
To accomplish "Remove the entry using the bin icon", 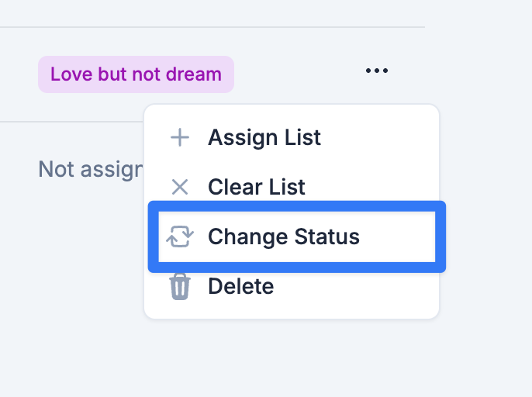I will tap(180, 287).
